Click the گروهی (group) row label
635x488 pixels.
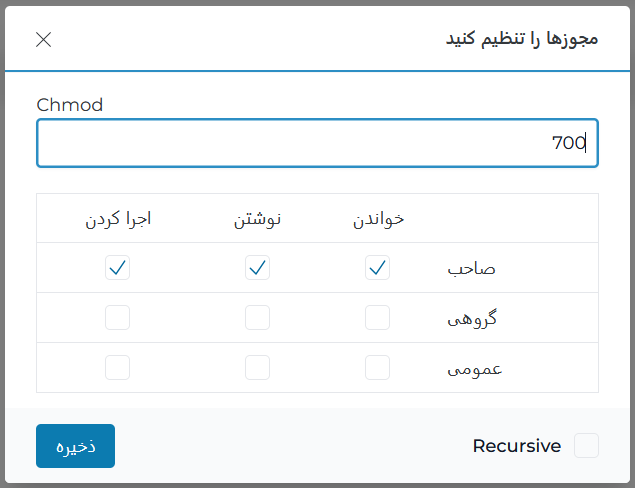click(472, 319)
